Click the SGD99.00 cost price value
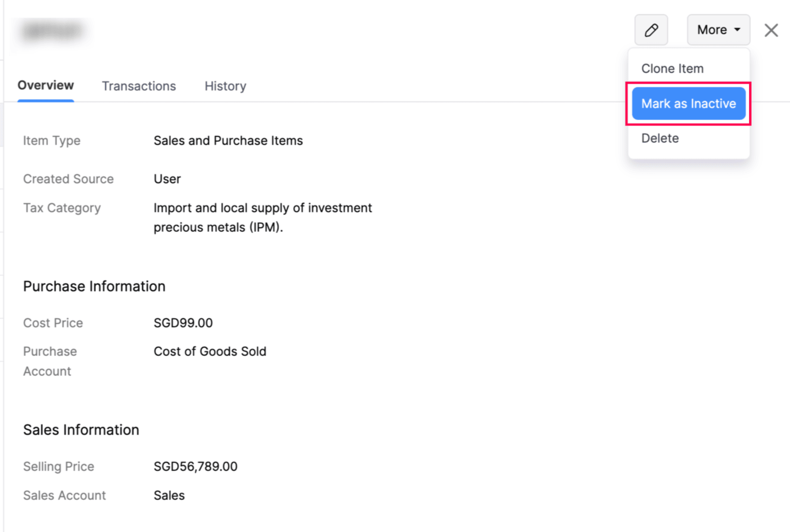 (x=183, y=323)
